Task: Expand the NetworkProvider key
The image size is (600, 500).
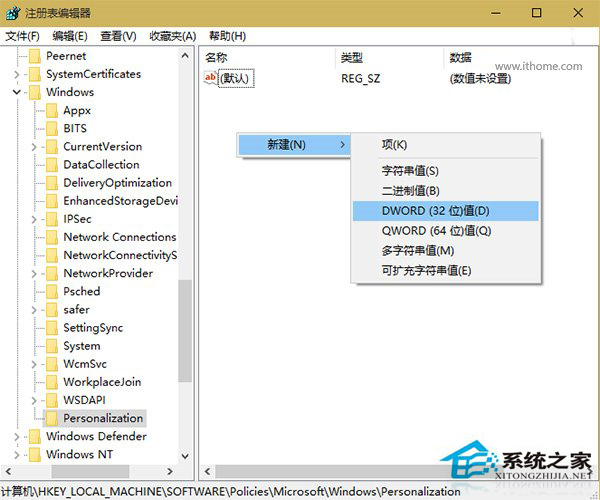Action: 34,274
